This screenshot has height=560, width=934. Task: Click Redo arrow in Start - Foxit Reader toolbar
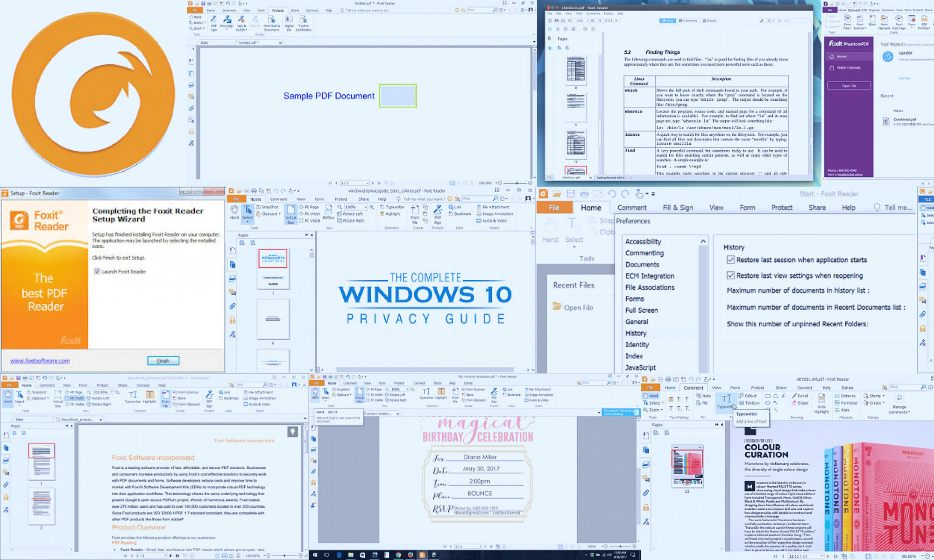(625, 193)
